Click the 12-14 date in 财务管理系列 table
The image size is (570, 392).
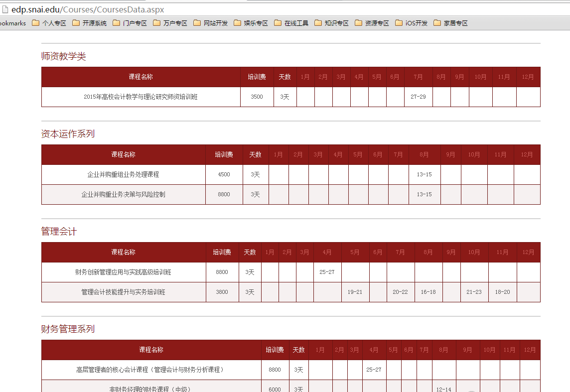pyautogui.click(x=443, y=390)
